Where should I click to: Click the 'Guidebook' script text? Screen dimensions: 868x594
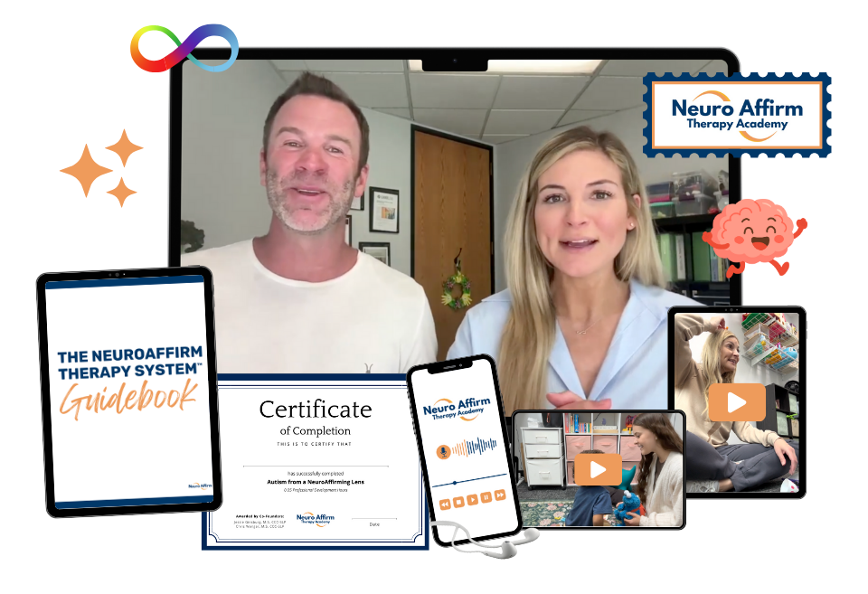(128, 399)
